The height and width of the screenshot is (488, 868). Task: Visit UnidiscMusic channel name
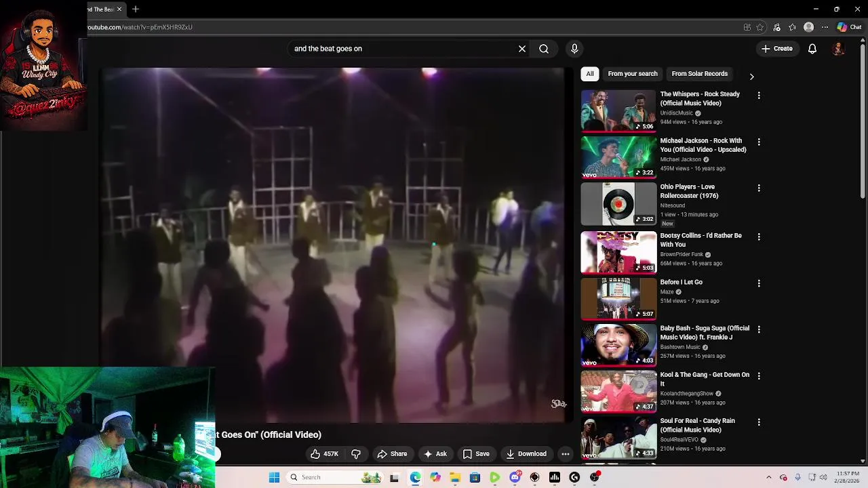pyautogui.click(x=677, y=113)
